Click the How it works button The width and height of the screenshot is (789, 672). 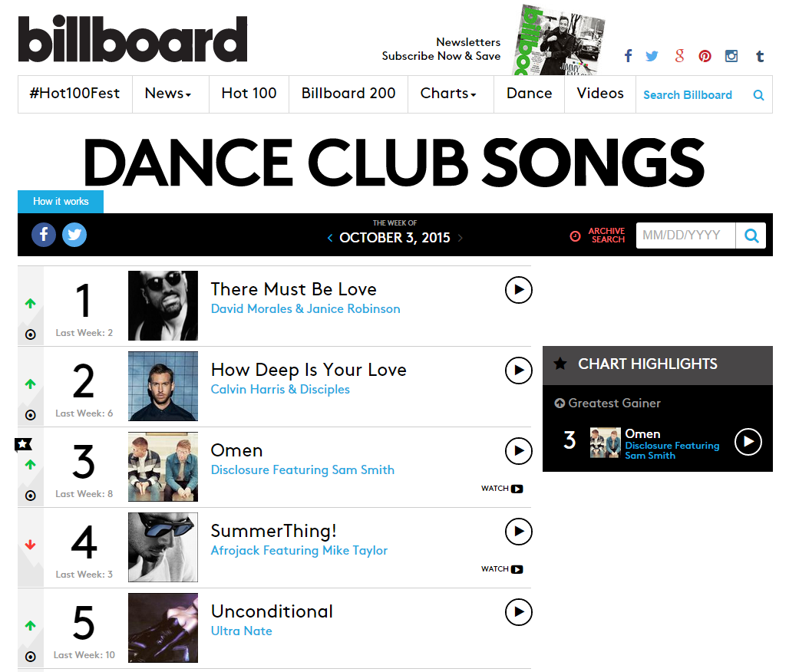point(61,202)
